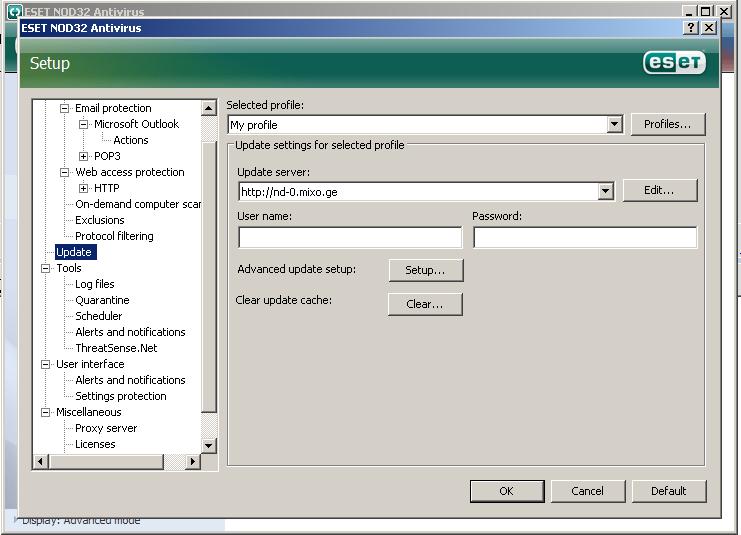Screen dimensions: 741x535
Task: Click the Clear... update cache button
Action: pos(425,304)
